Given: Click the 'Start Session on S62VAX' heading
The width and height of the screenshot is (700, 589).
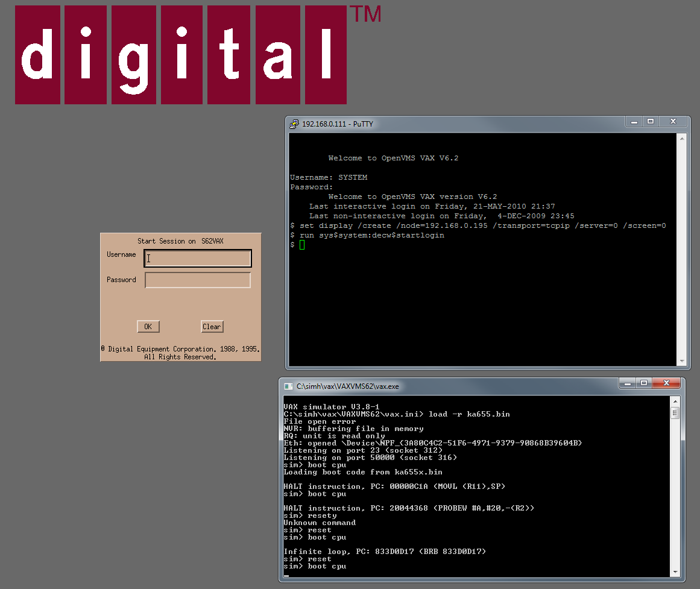Looking at the screenshot, I should 180,241.
